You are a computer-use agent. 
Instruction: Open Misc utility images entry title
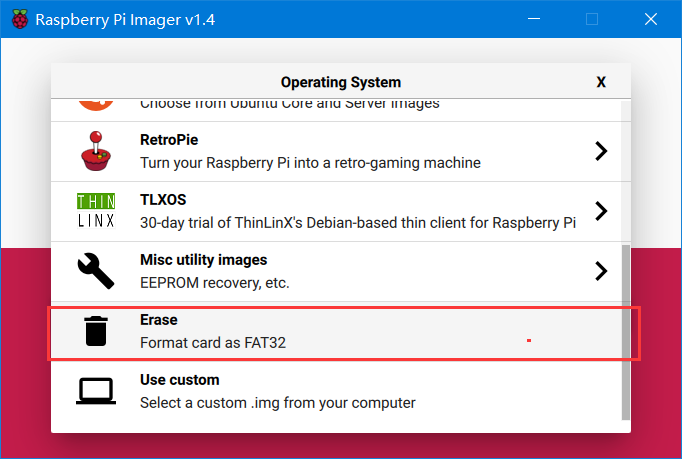204,260
